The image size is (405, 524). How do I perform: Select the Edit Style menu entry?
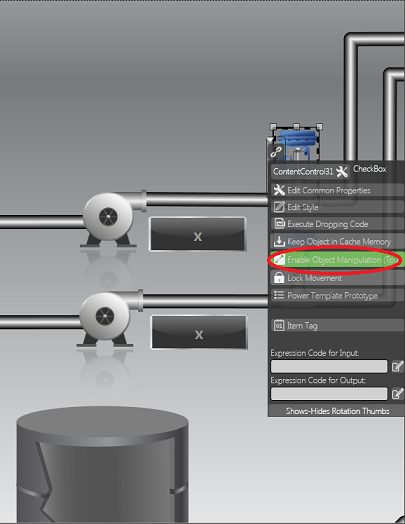coord(337,207)
